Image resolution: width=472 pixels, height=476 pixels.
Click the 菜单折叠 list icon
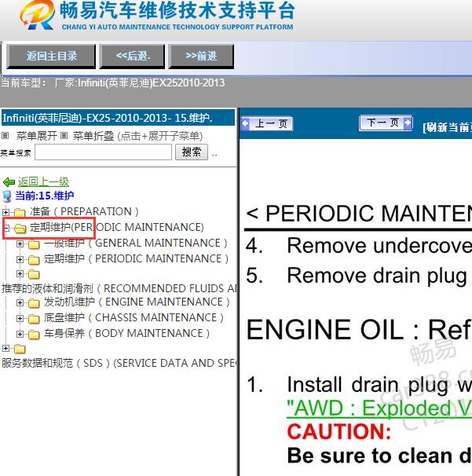point(64,136)
